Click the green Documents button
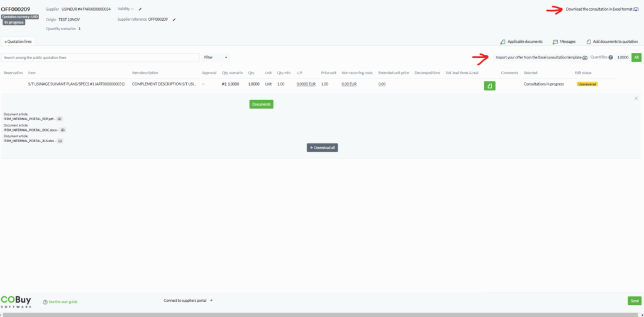644x317 pixels. [x=261, y=104]
